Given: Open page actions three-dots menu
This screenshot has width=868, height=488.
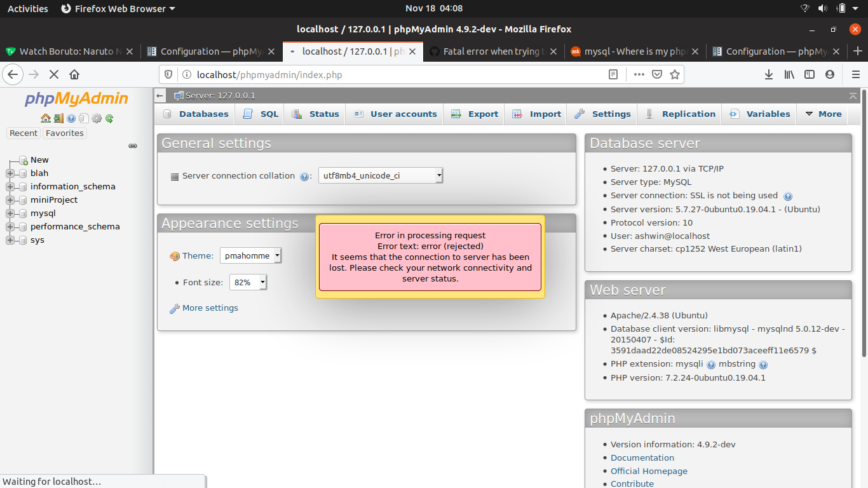Looking at the screenshot, I should click(639, 74).
